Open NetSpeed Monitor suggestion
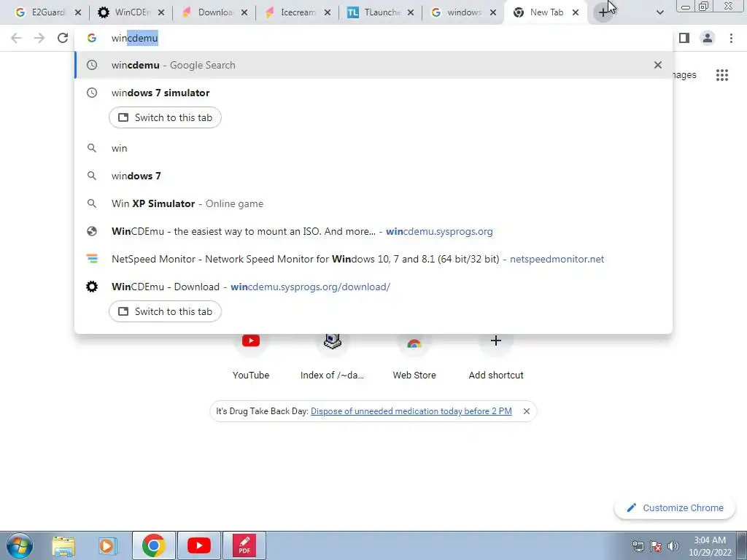 (x=373, y=259)
